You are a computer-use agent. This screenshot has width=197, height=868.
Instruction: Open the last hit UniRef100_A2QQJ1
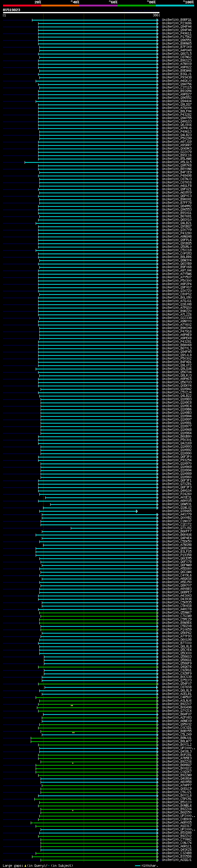tap(177, 860)
